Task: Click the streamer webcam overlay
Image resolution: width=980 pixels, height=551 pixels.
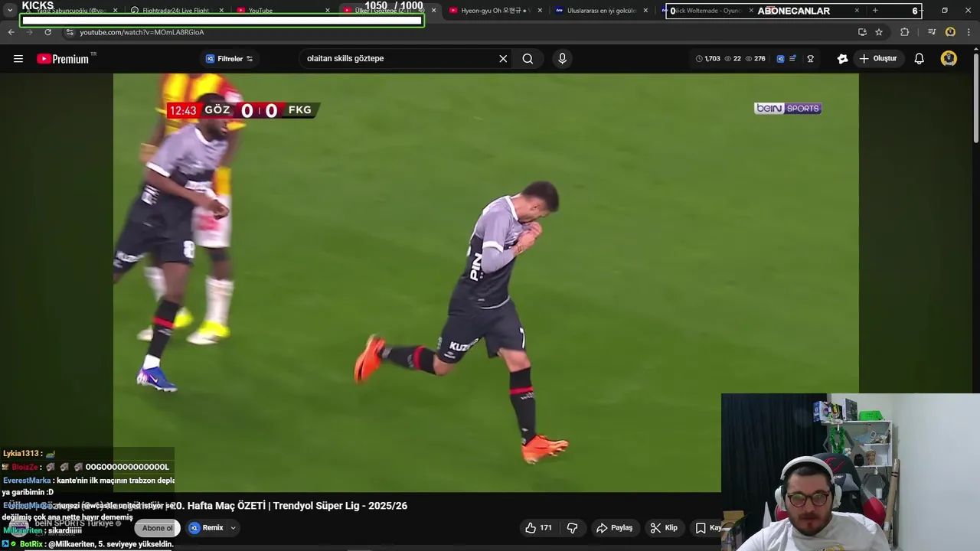Action: tap(851, 472)
